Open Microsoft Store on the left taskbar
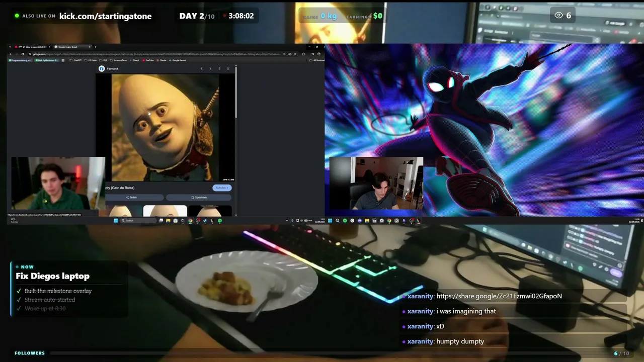 (175, 220)
